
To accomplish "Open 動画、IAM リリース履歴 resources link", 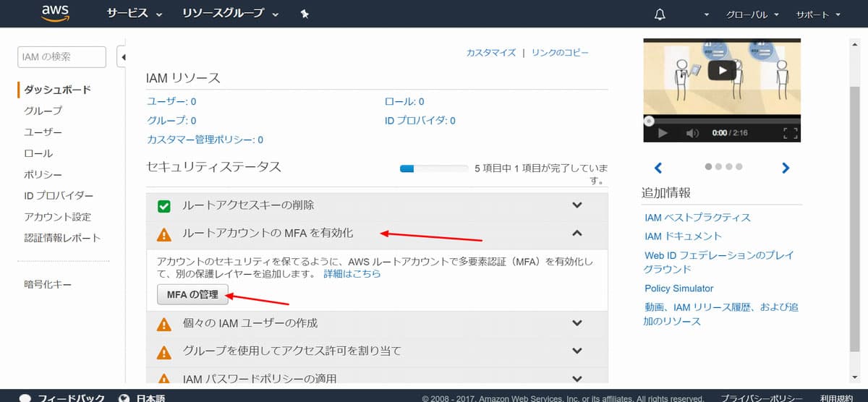I will point(721,314).
